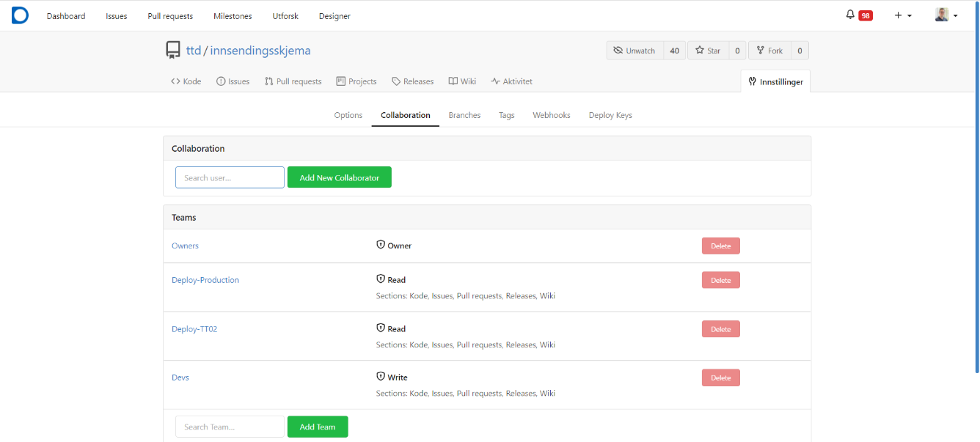Fork the repository

click(769, 51)
